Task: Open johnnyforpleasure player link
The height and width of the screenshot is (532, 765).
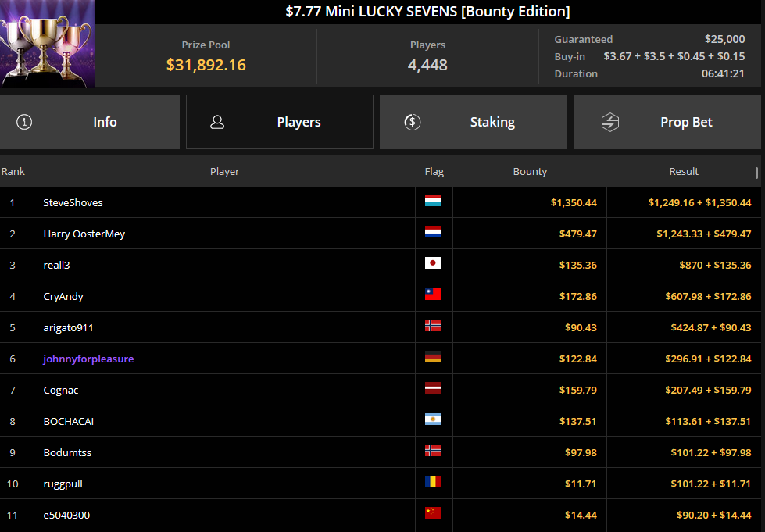Action: coord(88,359)
